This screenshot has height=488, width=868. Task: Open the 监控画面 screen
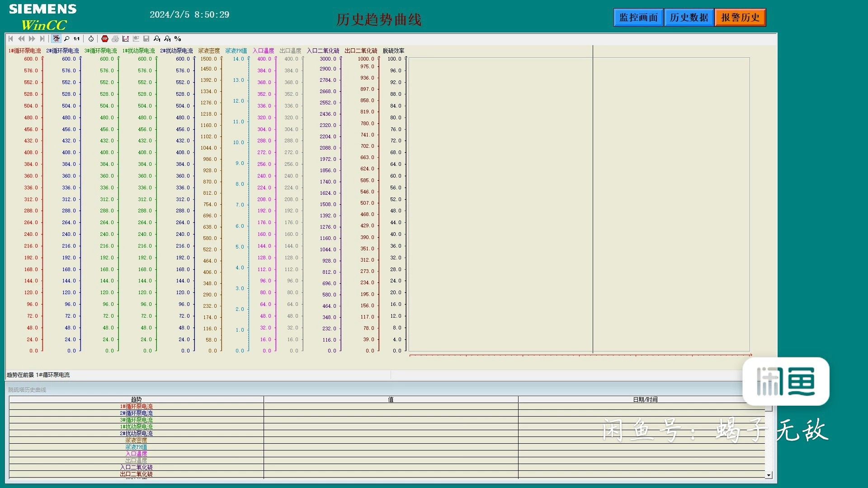tap(638, 18)
